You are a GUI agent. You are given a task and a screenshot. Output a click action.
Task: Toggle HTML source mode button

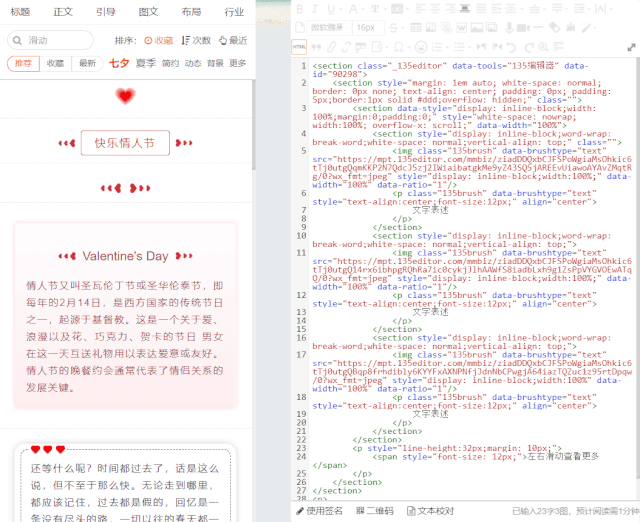(299, 47)
